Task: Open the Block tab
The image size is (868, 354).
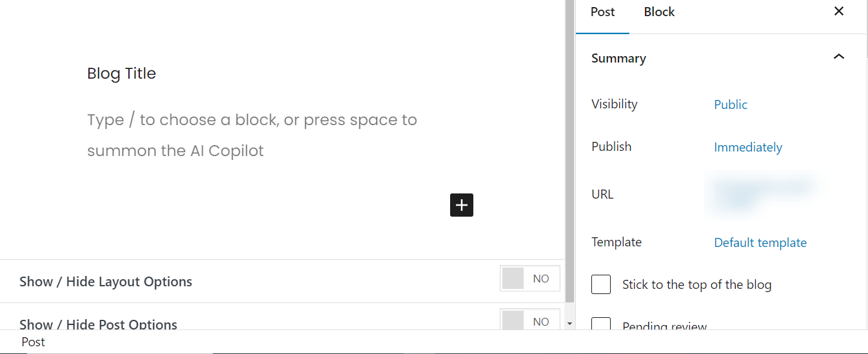Action: click(x=659, y=12)
